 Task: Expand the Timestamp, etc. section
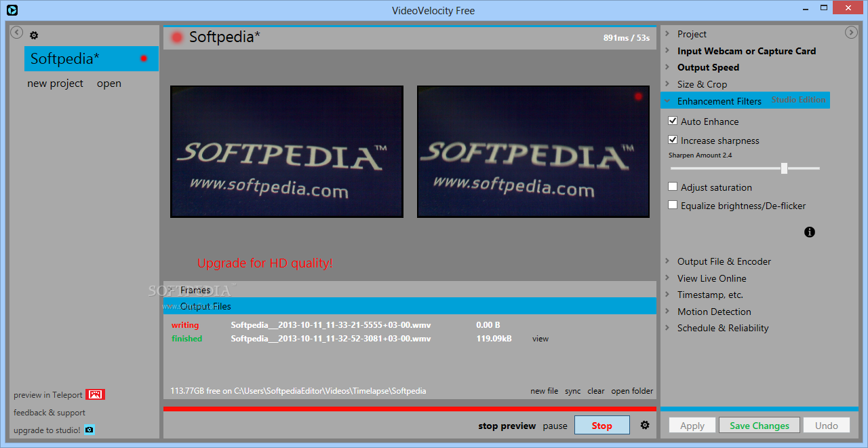[710, 295]
